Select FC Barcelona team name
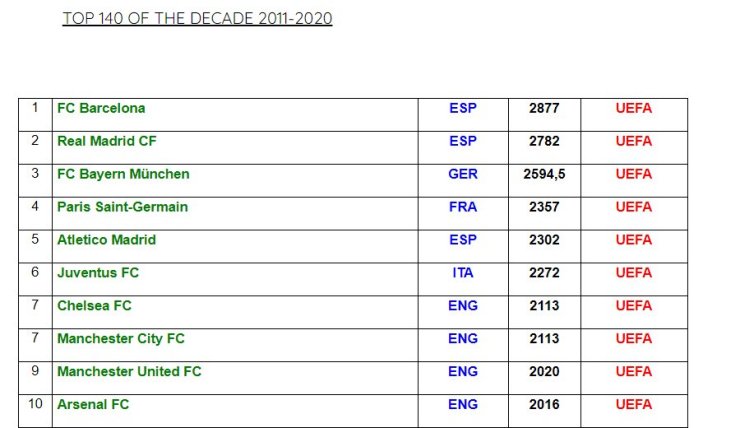The image size is (740, 428). (x=101, y=108)
